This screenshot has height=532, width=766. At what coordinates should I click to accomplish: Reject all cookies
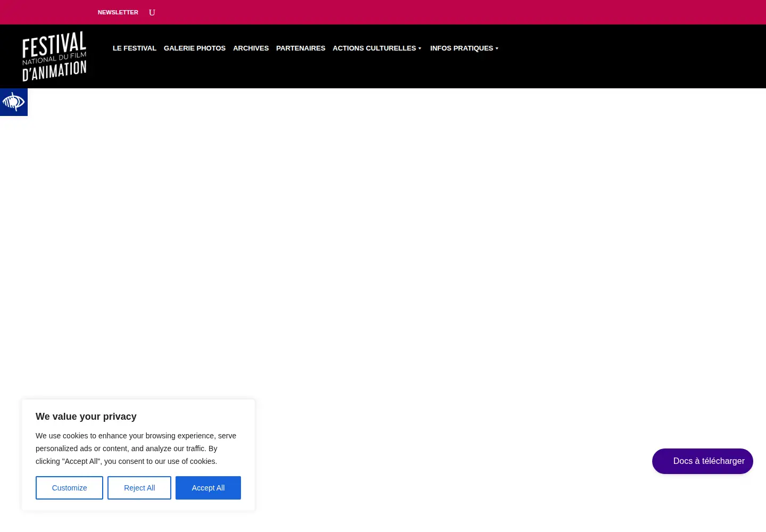(139, 488)
